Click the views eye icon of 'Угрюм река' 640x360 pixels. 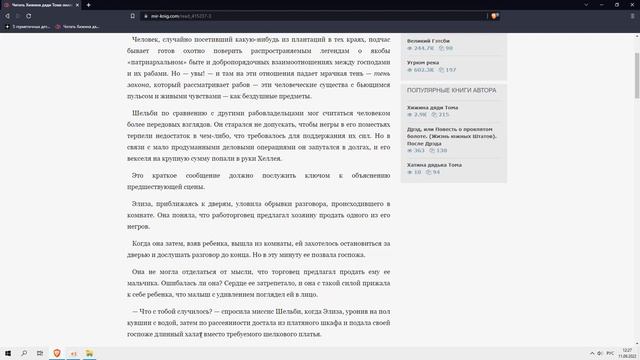[x=409, y=70]
